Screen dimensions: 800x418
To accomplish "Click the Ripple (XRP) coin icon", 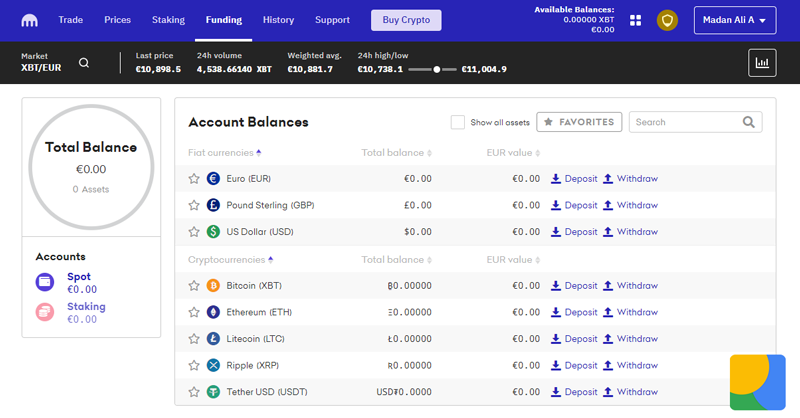I will pos(213,365).
